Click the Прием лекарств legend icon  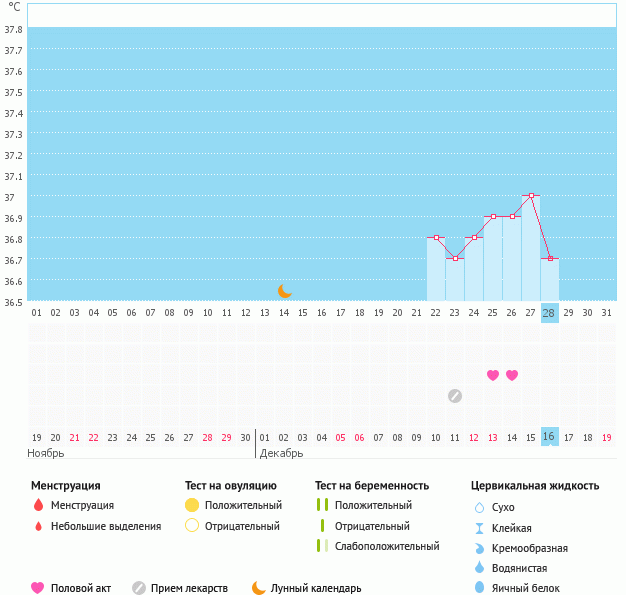click(139, 588)
